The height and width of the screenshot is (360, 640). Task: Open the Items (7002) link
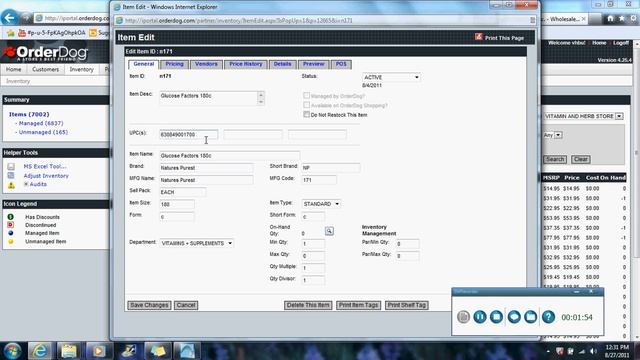[x=29, y=114]
